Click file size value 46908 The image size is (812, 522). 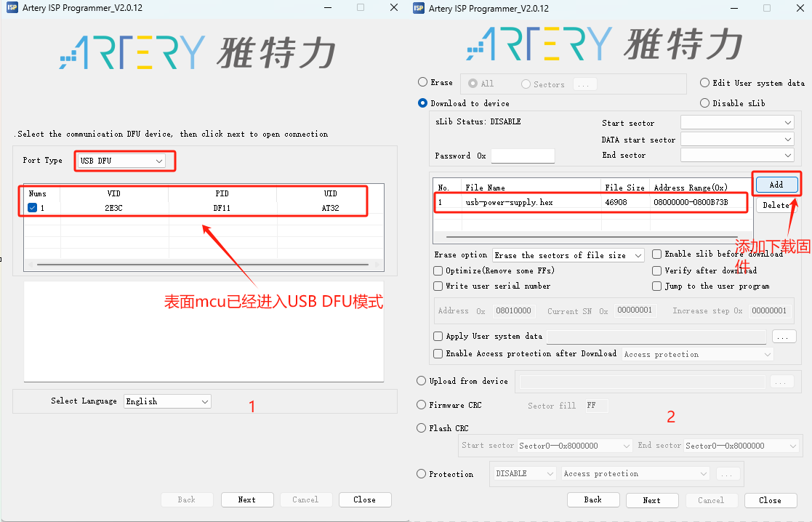[616, 202]
